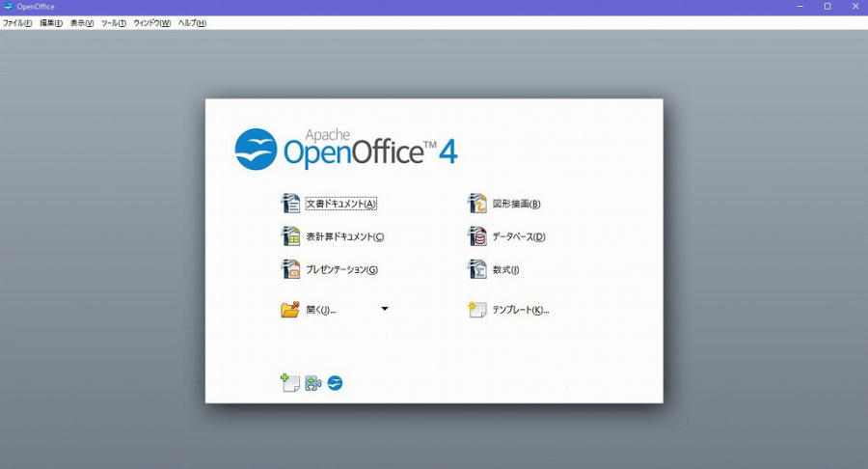Viewport: 868px width, 469px height.
Task: Click the Impress presentation icon
Action: [290, 269]
